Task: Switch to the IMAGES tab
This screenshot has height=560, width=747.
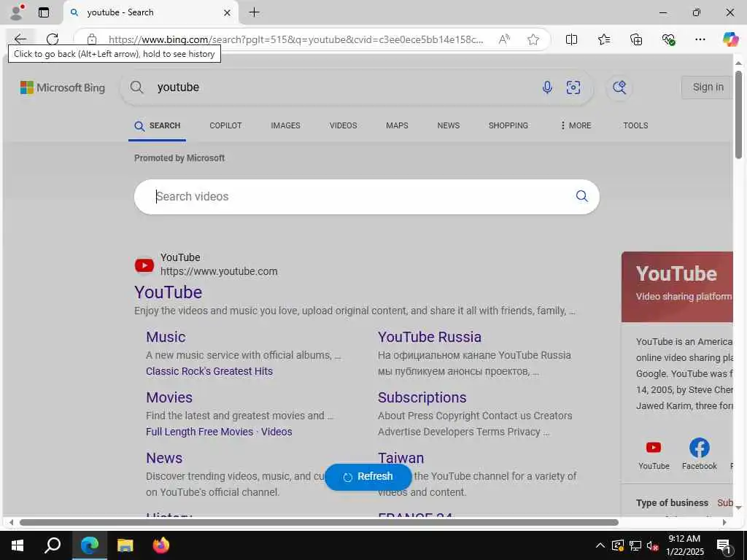Action: click(285, 125)
